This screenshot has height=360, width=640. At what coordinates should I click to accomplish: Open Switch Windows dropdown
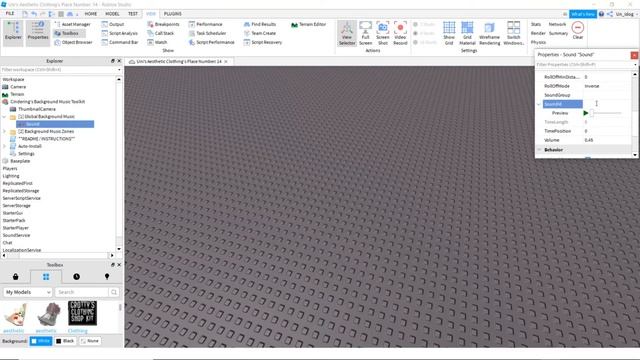(513, 33)
